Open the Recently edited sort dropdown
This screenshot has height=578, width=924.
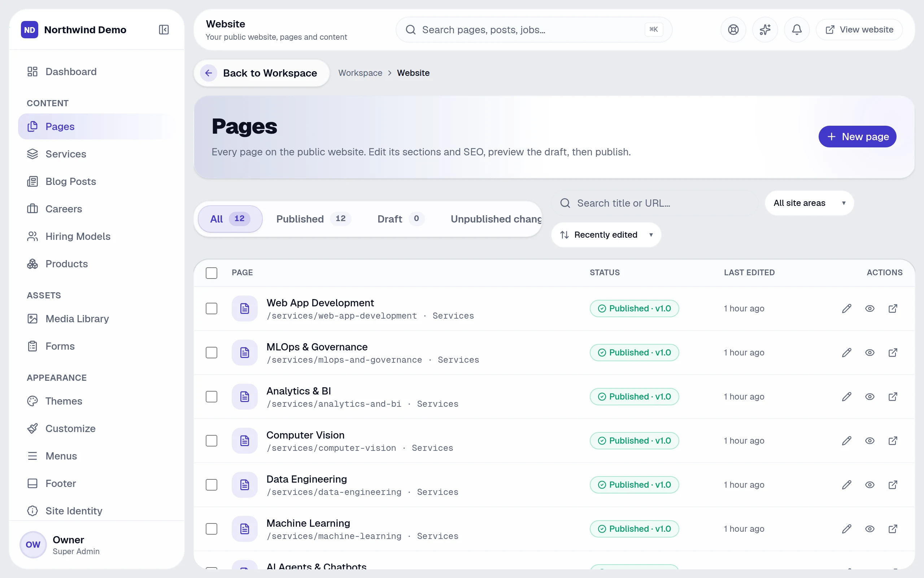(x=606, y=235)
